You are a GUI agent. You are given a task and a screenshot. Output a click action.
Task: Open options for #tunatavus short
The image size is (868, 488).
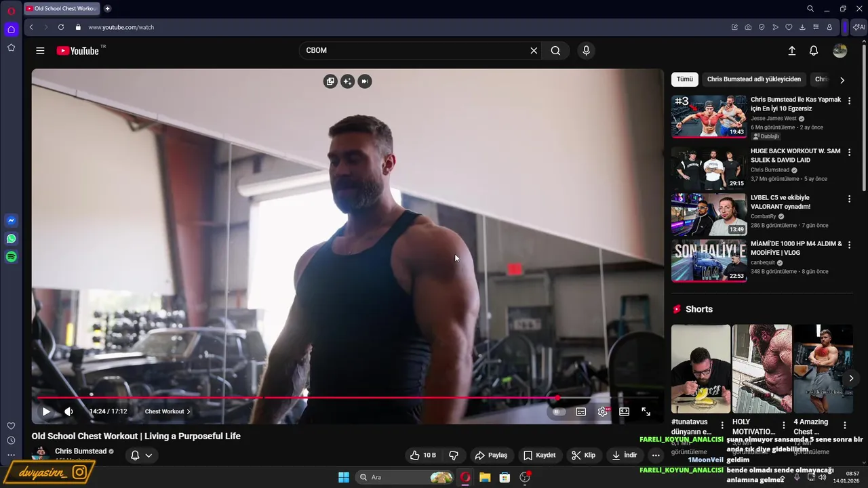pos(722,426)
